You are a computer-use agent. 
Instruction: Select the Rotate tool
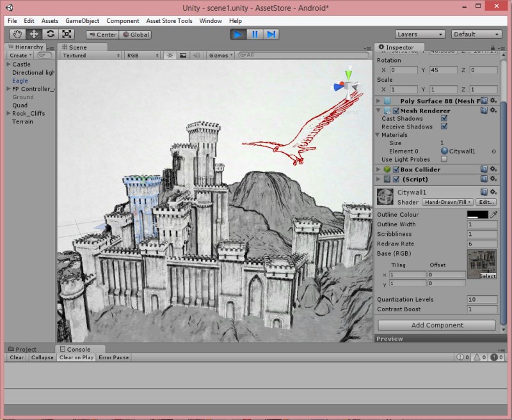[51, 35]
